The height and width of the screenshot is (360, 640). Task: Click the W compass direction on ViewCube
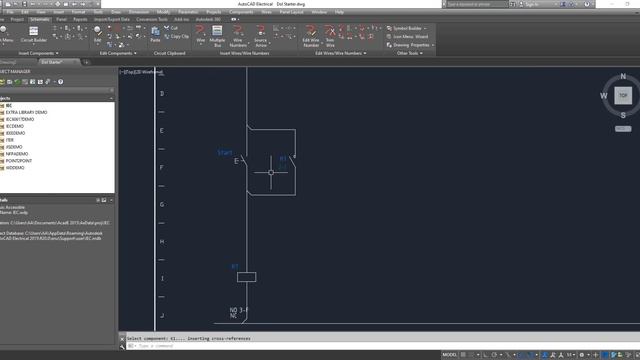pos(604,96)
